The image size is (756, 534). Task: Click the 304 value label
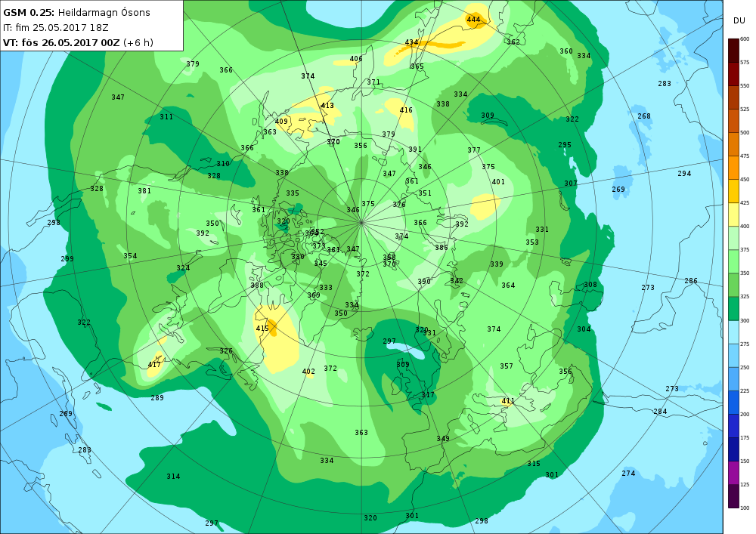click(584, 329)
